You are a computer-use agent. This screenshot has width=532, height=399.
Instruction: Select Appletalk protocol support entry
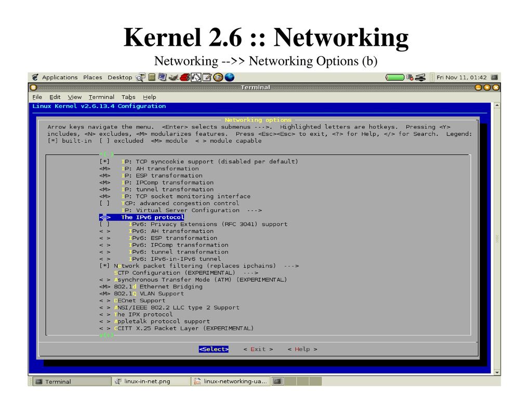tap(154, 321)
